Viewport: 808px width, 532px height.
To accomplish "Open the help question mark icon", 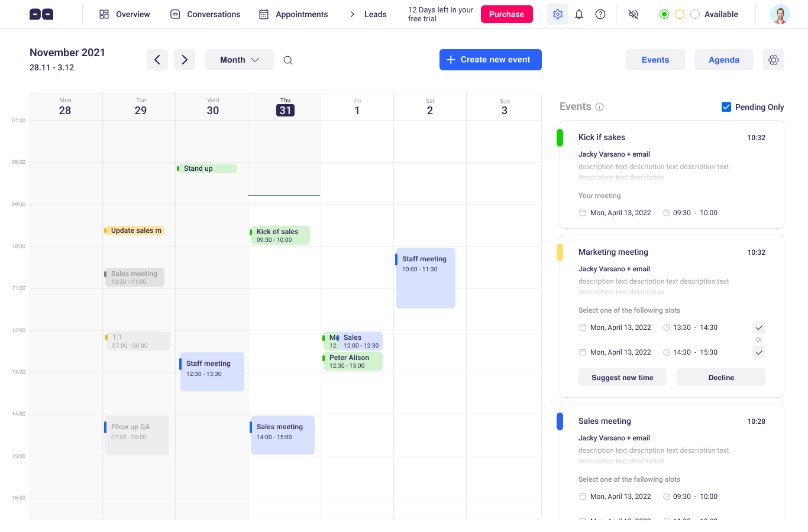I will (600, 14).
